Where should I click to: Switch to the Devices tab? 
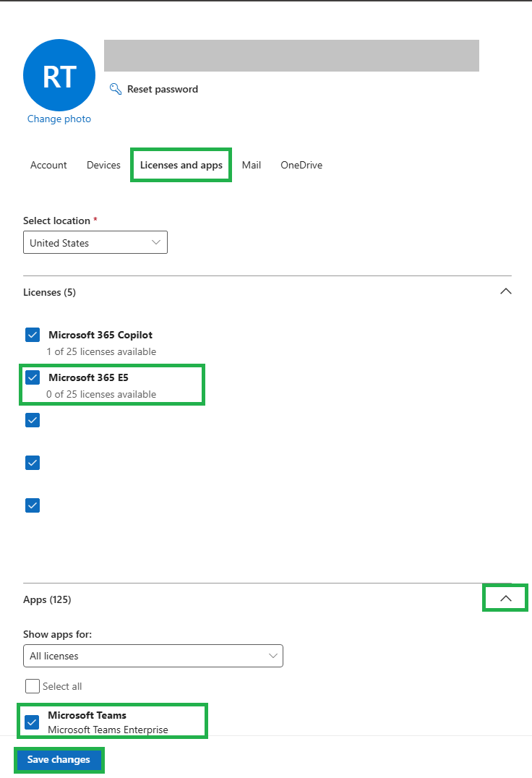103,166
